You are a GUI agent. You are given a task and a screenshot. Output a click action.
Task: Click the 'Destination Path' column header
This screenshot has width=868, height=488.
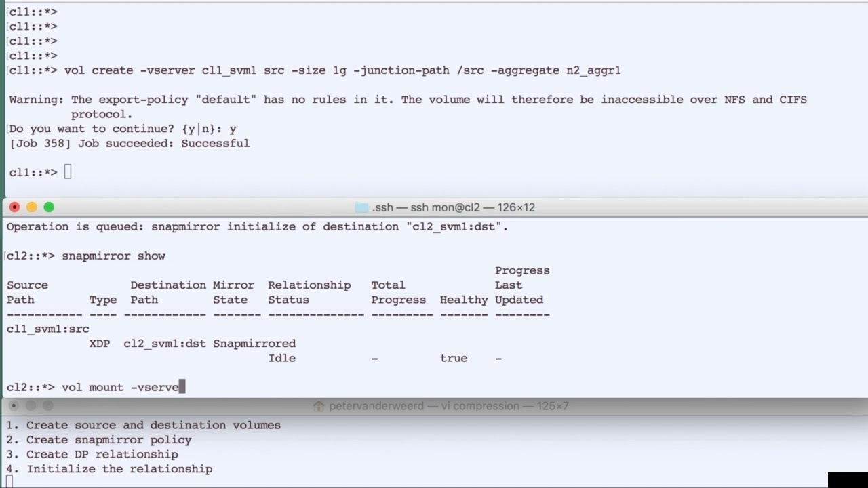pos(168,292)
